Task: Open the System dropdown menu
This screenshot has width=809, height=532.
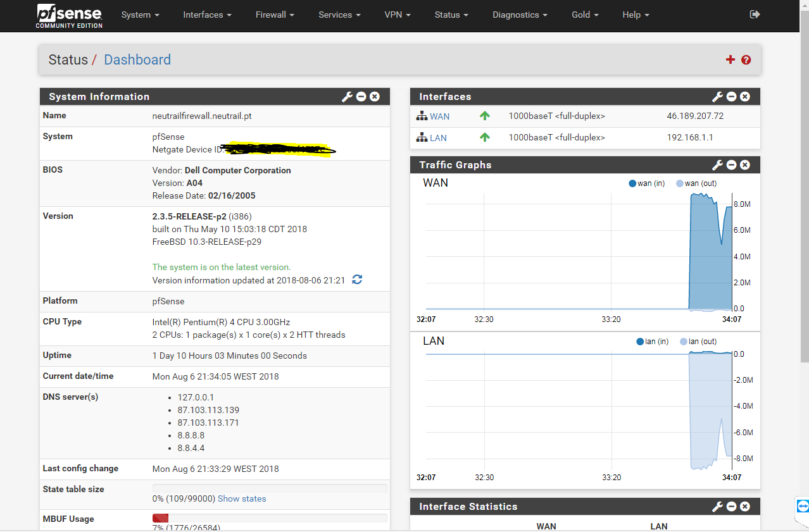Action: click(x=141, y=15)
